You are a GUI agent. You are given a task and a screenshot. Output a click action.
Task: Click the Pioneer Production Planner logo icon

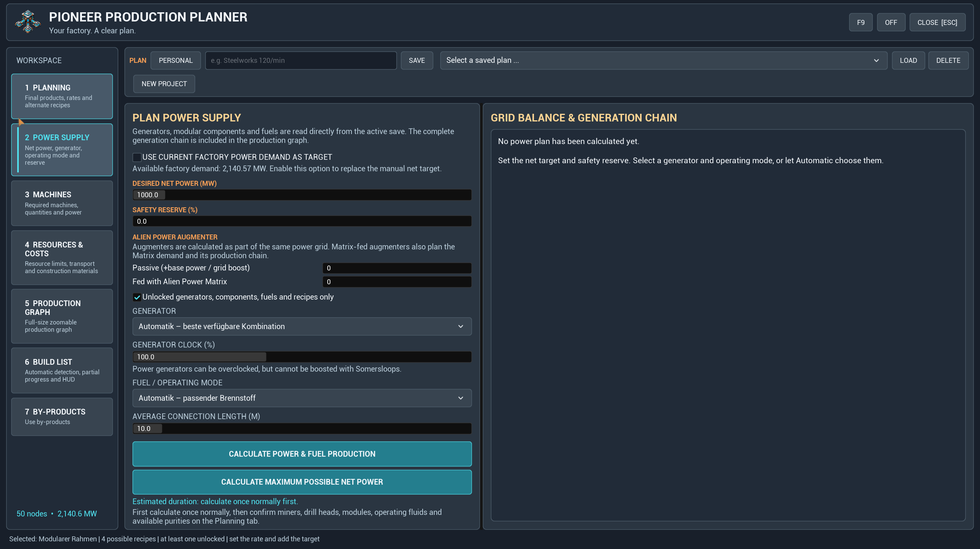point(28,22)
